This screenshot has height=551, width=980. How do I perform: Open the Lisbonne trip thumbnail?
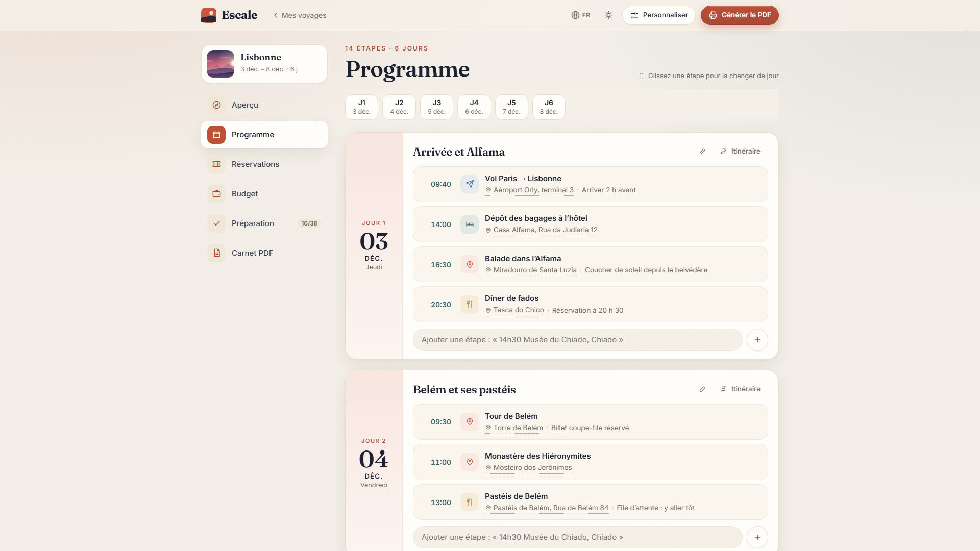coord(220,64)
